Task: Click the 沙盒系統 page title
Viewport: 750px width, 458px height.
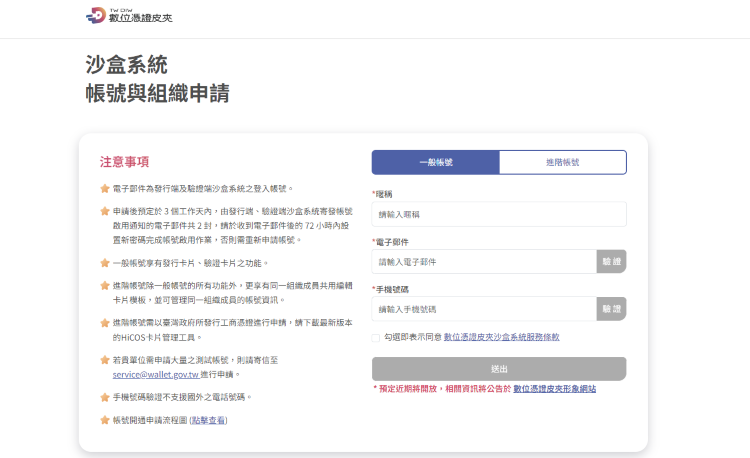Action: pos(127,65)
